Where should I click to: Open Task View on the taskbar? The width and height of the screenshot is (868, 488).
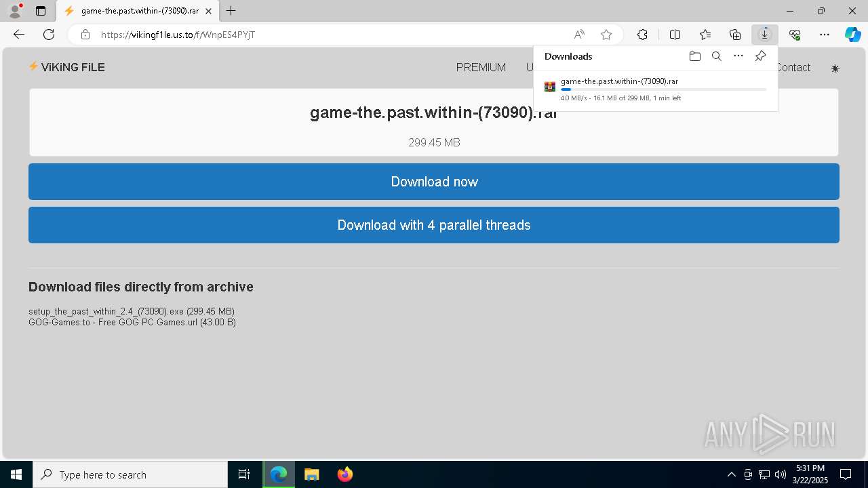[x=244, y=474]
